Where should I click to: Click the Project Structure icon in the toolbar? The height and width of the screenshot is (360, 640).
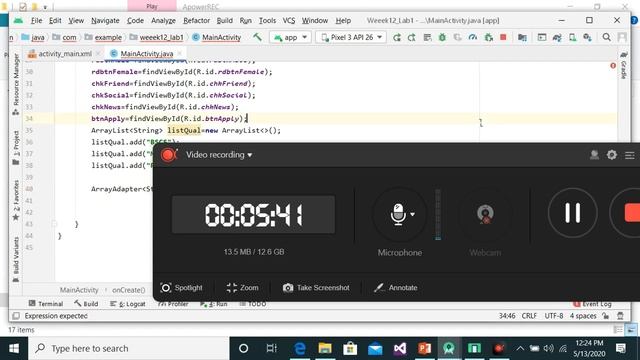pyautogui.click(x=522, y=38)
